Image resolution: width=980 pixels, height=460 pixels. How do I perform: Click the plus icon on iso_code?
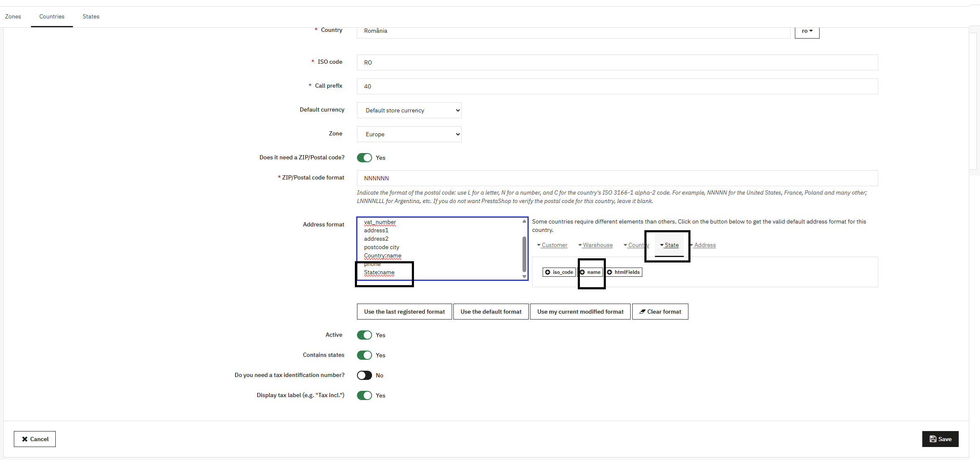548,272
